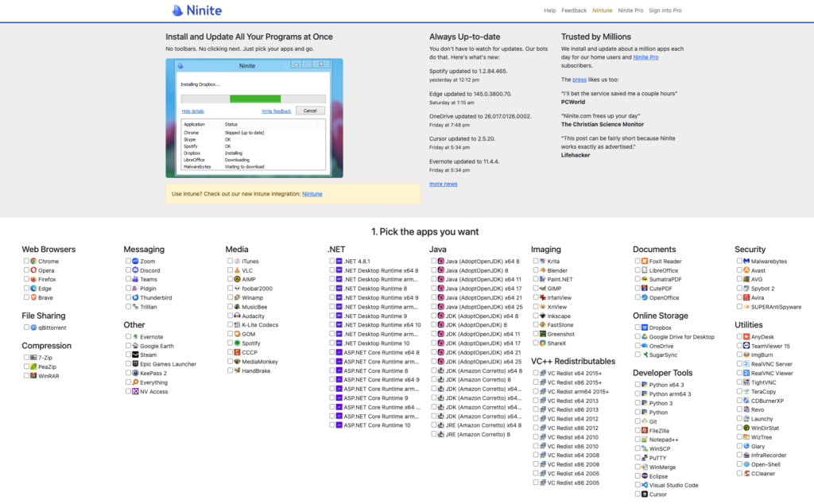The width and height of the screenshot is (814, 504).
Task: Click the Greenshot label
Action: pyautogui.click(x=560, y=334)
